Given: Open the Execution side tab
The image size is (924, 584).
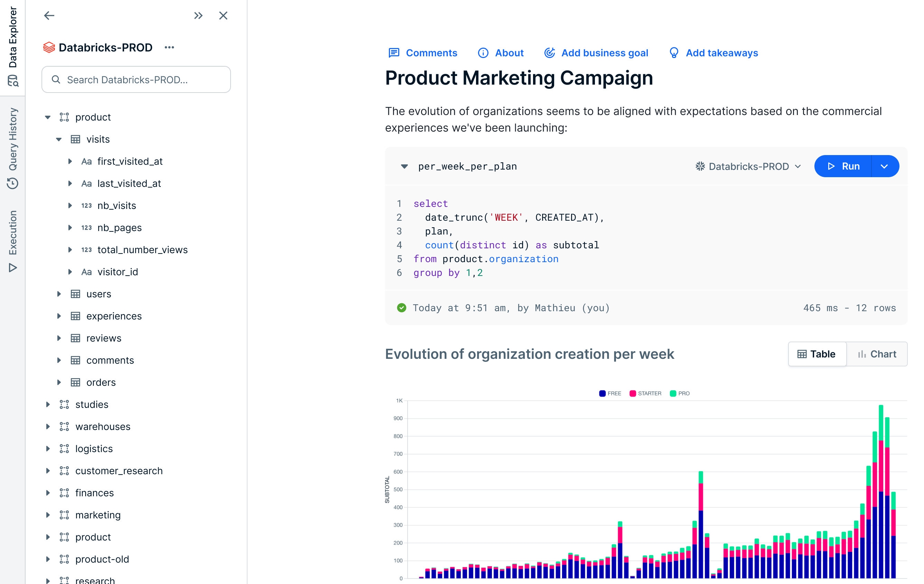Looking at the screenshot, I should click(x=13, y=240).
